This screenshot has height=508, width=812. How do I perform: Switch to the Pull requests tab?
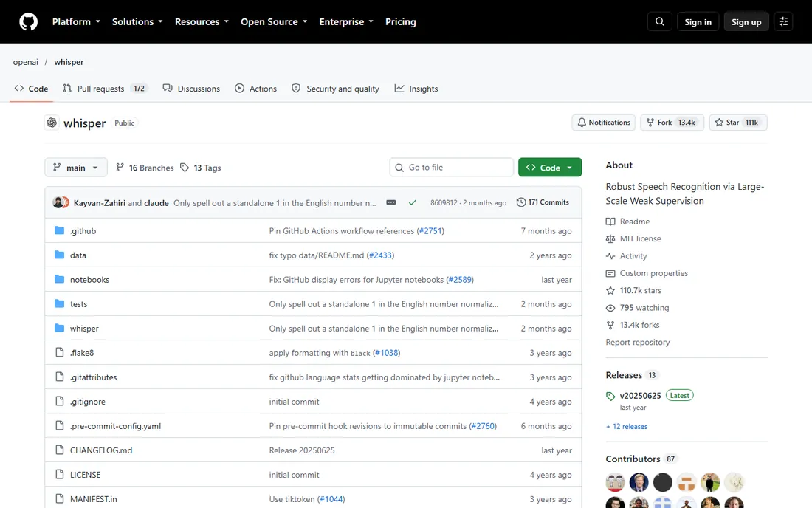pos(105,89)
